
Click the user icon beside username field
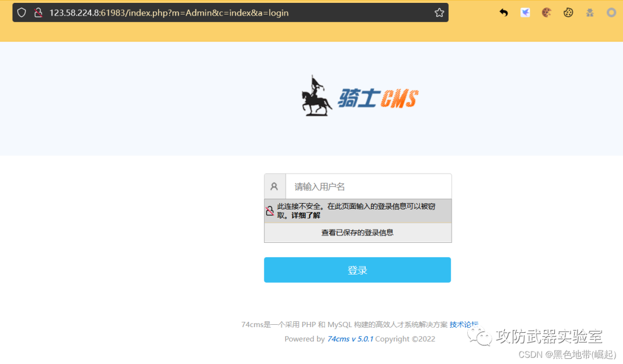click(275, 186)
